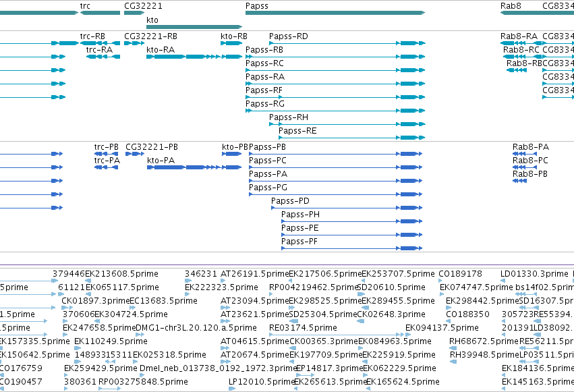Click the trc-RA transcript label
574x392 pixels.
point(99,50)
